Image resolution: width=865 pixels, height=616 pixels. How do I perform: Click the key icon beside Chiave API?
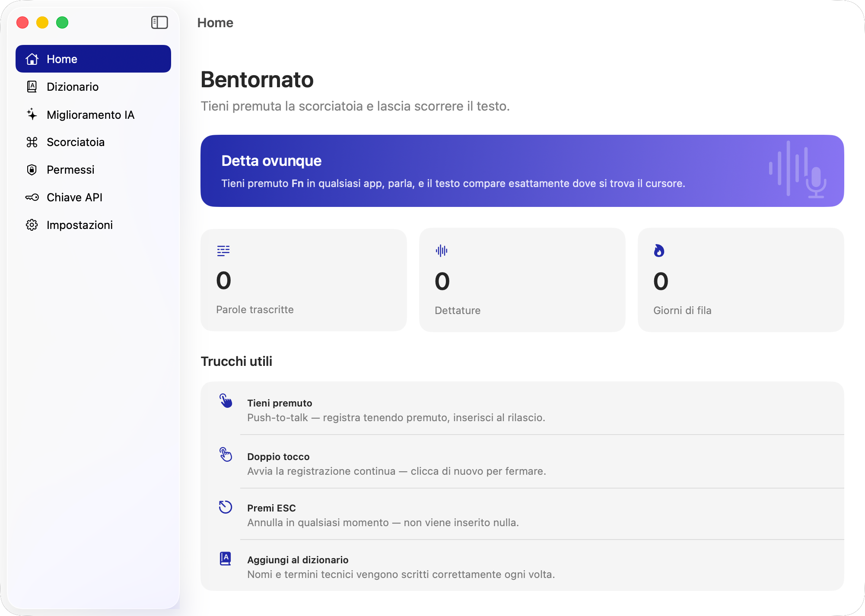32,197
